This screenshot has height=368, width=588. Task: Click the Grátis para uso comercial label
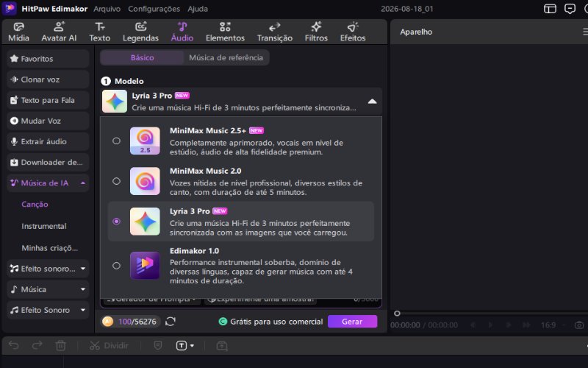(276, 322)
